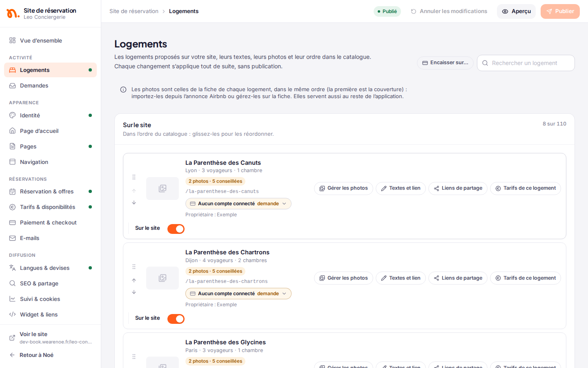Toggle Sur le site for Parenthèse des Chartrons
Viewport: 588px width, 368px height.
point(176,319)
